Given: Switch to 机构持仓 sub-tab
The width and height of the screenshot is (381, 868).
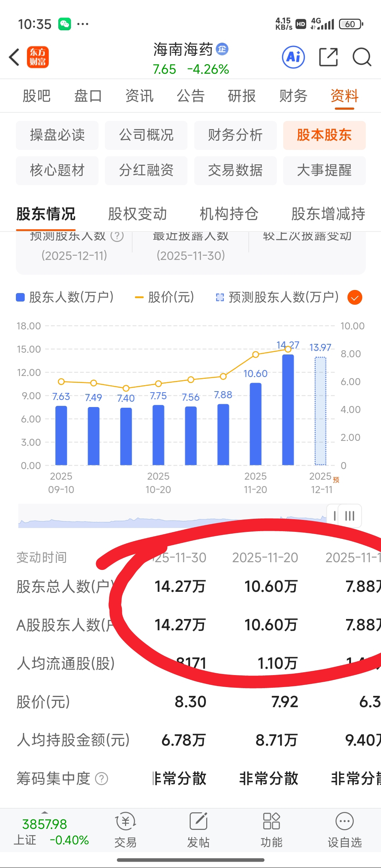Looking at the screenshot, I should (x=229, y=214).
